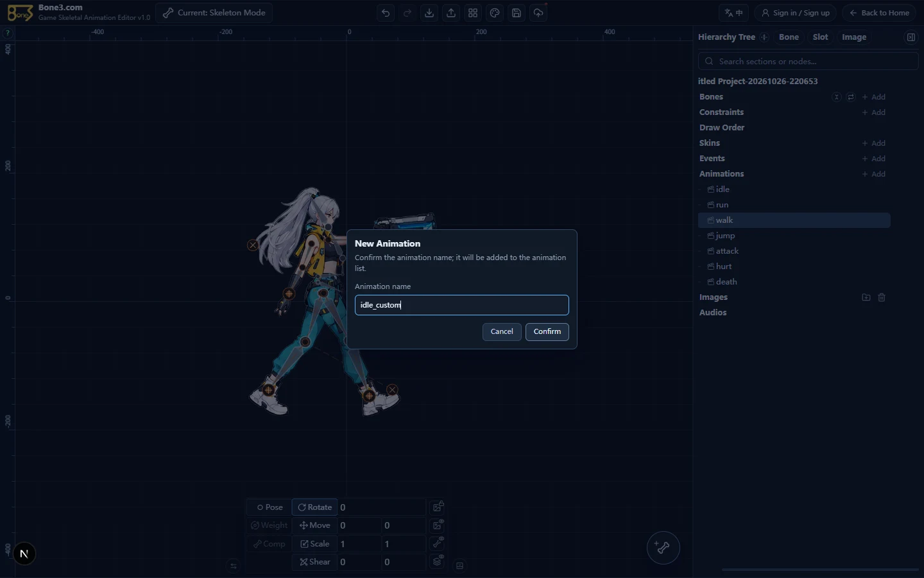Toggle image visibility icon beside Move row
Image resolution: width=924 pixels, height=578 pixels.
[x=438, y=525]
